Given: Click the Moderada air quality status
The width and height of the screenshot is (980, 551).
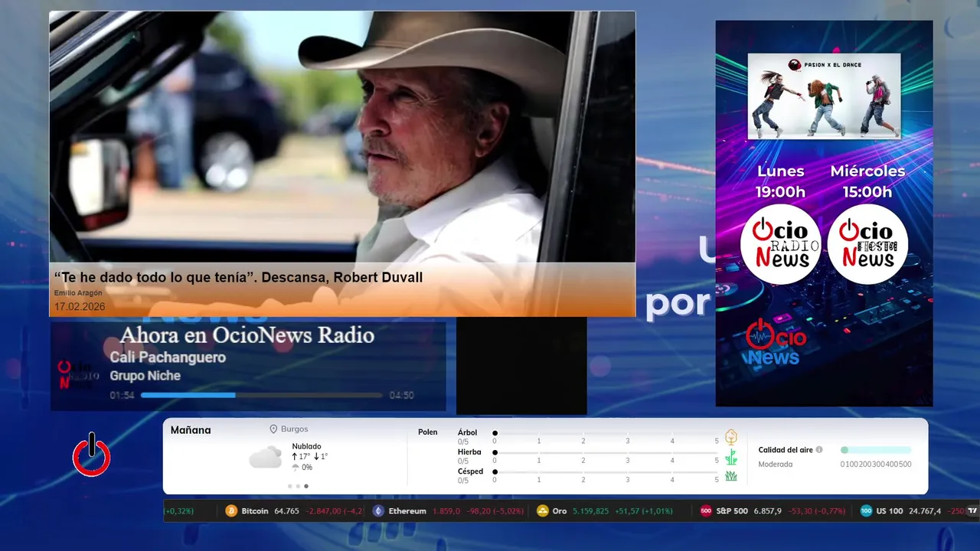Looking at the screenshot, I should [x=776, y=465].
